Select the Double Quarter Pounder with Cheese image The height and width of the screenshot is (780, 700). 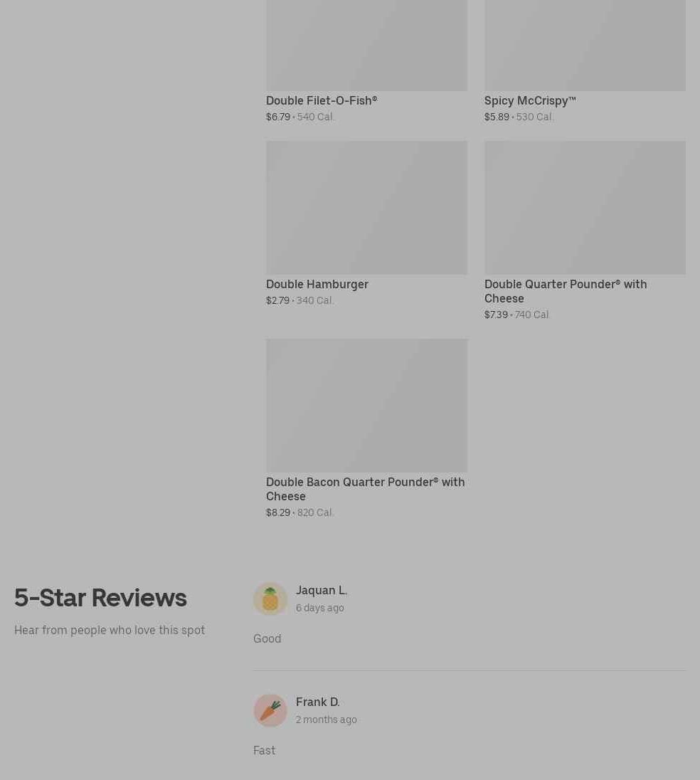[585, 208]
